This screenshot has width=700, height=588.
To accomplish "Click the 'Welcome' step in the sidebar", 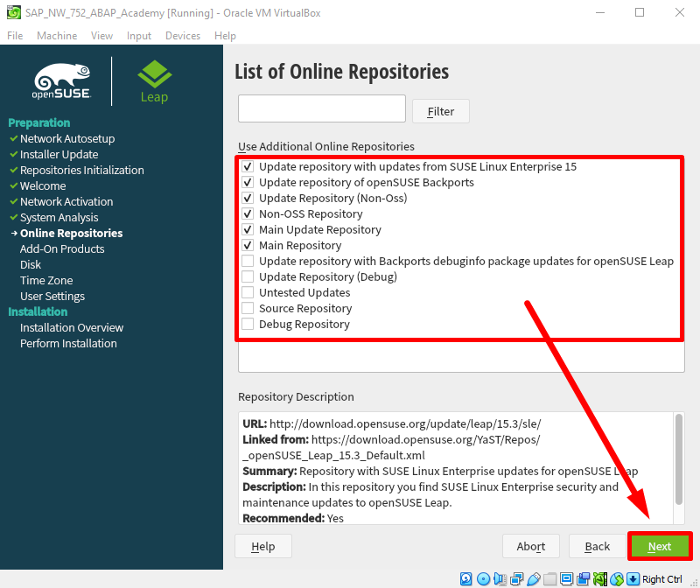I will click(43, 186).
